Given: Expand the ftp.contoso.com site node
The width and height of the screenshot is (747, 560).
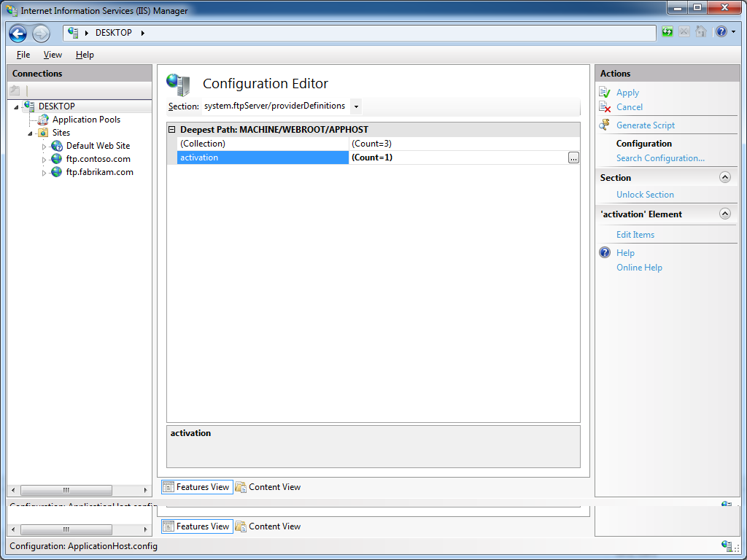Looking at the screenshot, I should (44, 160).
